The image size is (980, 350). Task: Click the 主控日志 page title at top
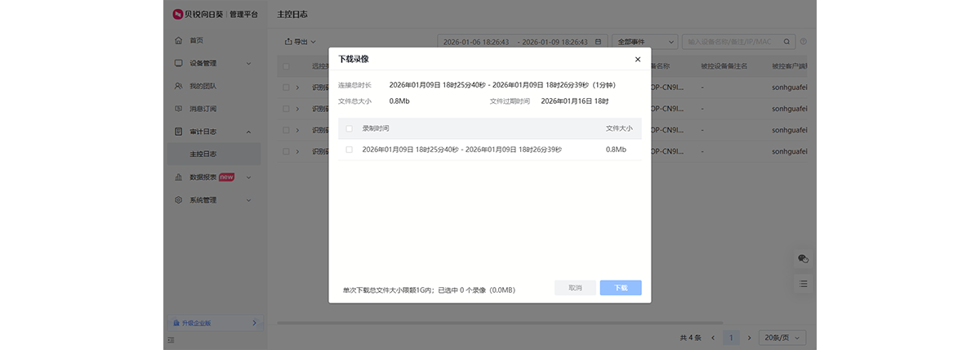tap(292, 15)
